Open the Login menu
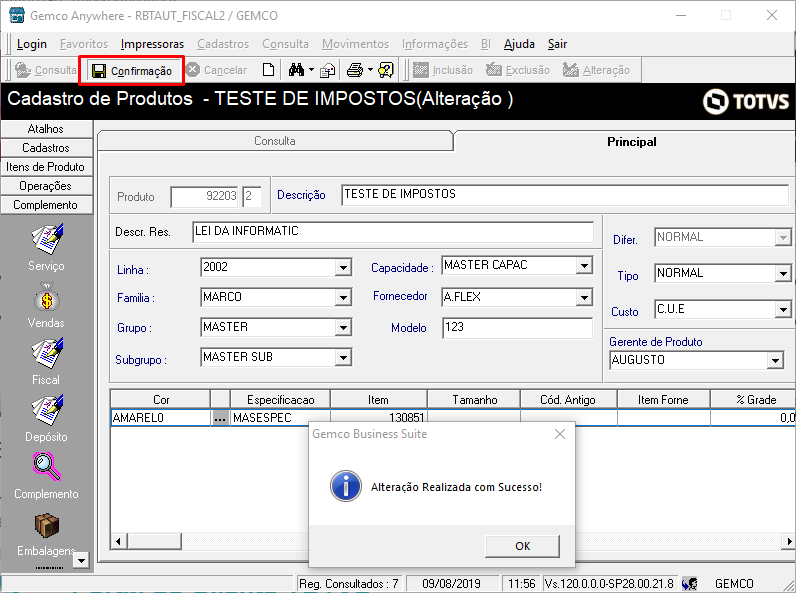The image size is (796, 593). (x=31, y=44)
